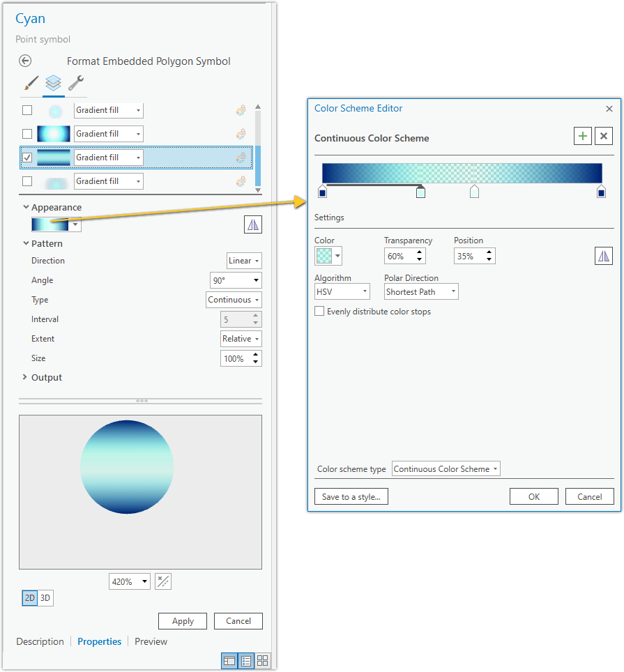
Task: Click lock icon of second Gradient fill layer
Action: click(x=241, y=134)
